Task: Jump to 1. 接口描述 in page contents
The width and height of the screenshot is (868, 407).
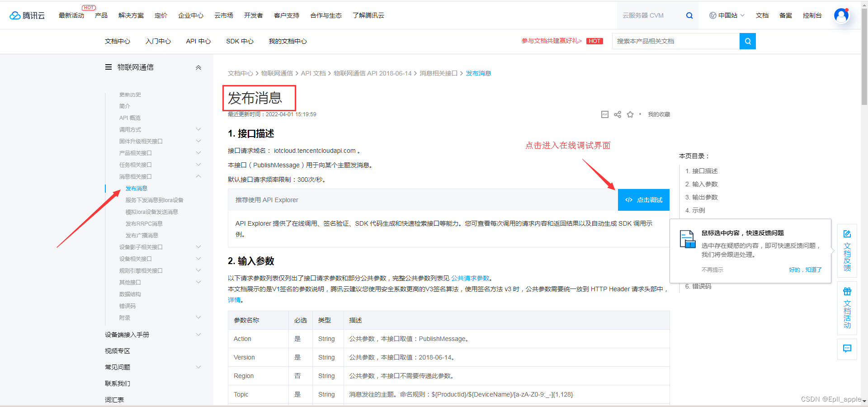Action: point(702,171)
